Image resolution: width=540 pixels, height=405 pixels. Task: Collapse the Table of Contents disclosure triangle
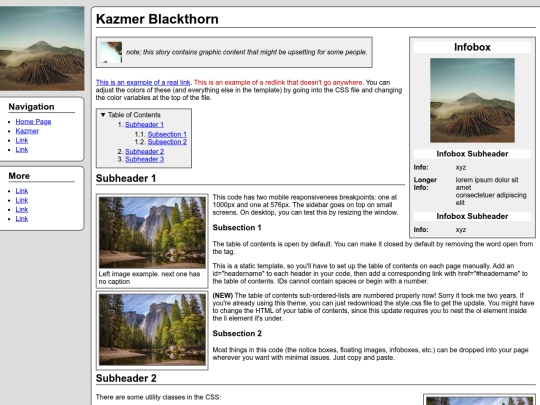click(x=103, y=115)
